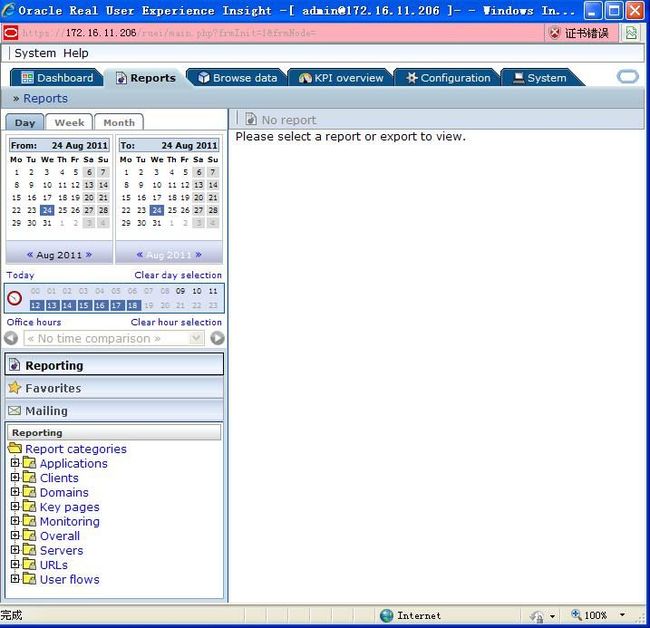Select the Day period tab
This screenshot has width=650, height=628.
pos(25,122)
